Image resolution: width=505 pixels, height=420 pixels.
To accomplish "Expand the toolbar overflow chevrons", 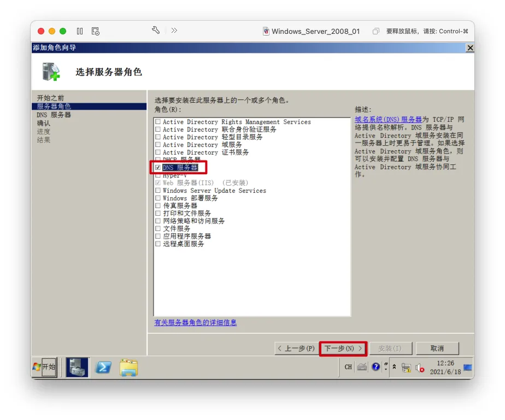I will point(174,30).
